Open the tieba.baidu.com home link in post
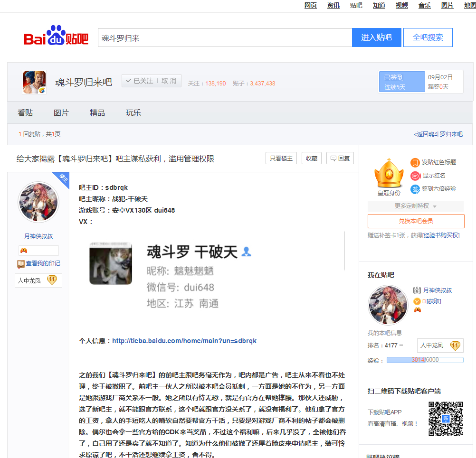The image size is (476, 458). point(184,341)
